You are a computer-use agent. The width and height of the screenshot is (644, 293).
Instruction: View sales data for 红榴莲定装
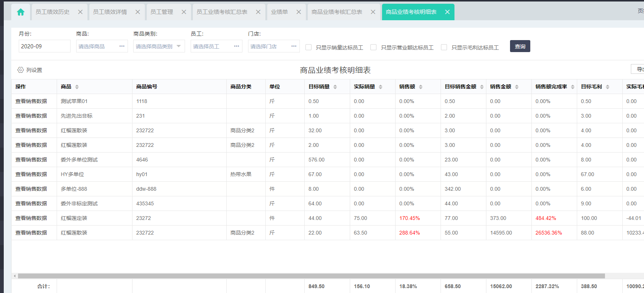31,218
